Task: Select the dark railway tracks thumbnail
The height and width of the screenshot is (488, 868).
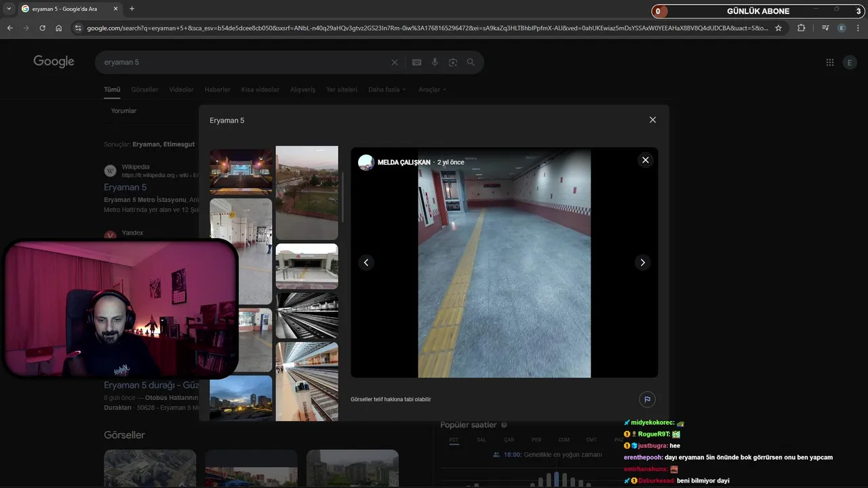Action: [307, 315]
